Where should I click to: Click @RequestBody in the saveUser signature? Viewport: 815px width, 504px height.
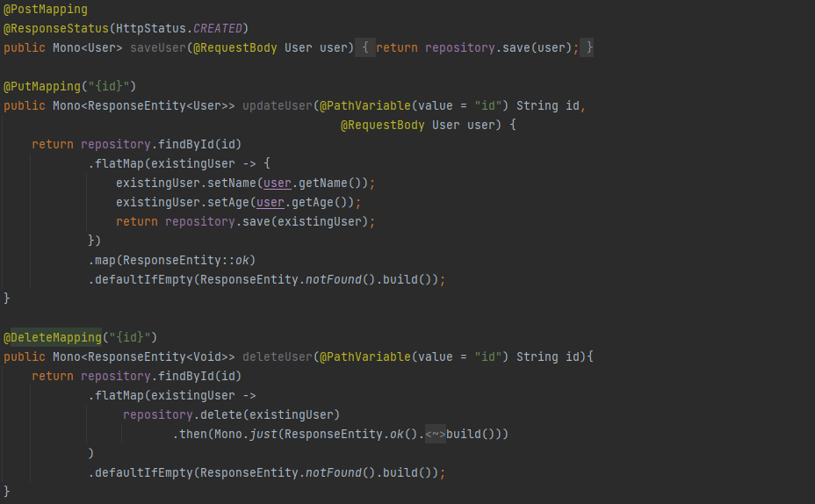(x=235, y=47)
